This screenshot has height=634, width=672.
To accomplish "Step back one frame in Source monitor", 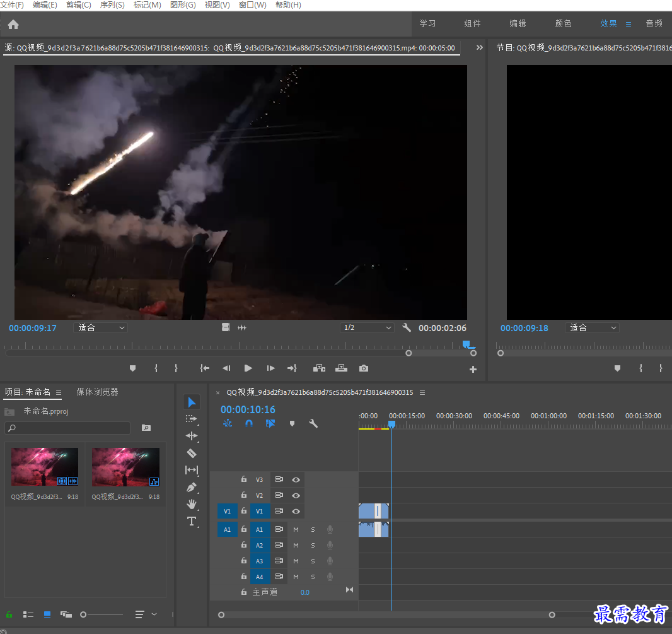I will [226, 368].
